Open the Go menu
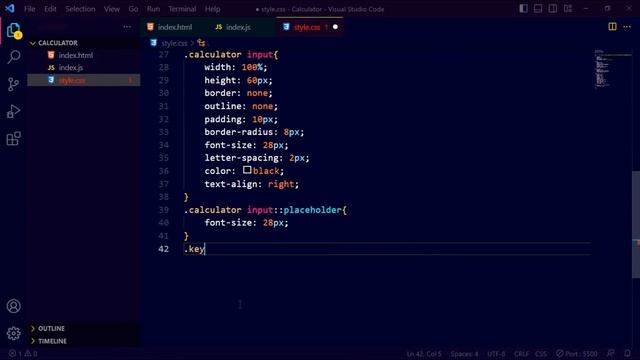This screenshot has width=640, height=360. 133,9
